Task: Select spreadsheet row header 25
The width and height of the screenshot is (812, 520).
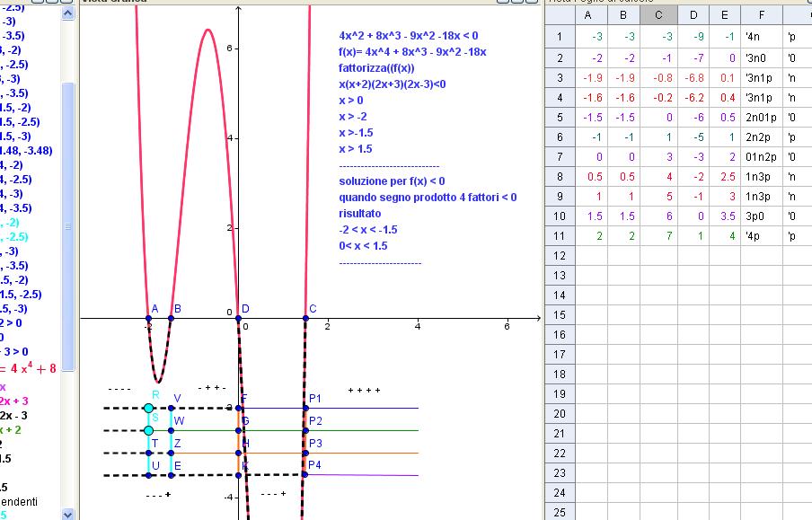Action: pyautogui.click(x=560, y=512)
